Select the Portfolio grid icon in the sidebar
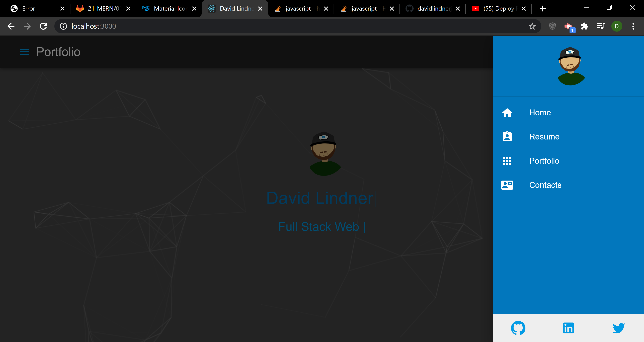The width and height of the screenshot is (644, 342). [507, 161]
